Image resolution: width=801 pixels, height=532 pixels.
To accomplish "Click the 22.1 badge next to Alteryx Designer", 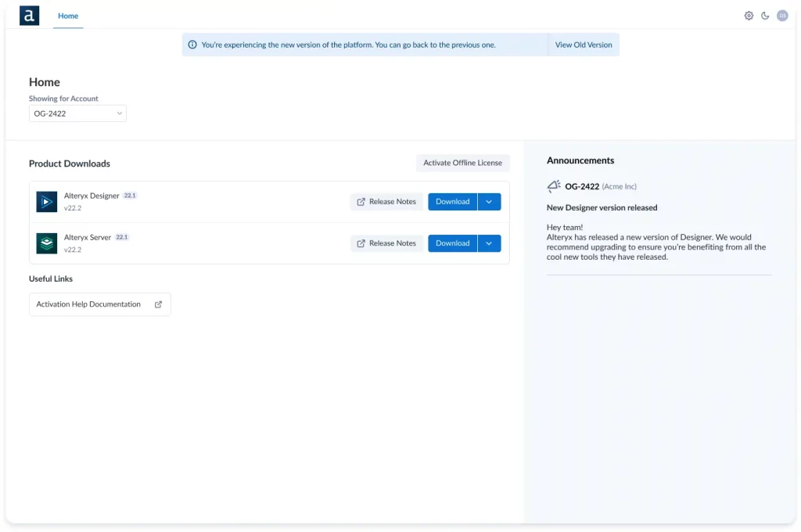I will pyautogui.click(x=130, y=196).
